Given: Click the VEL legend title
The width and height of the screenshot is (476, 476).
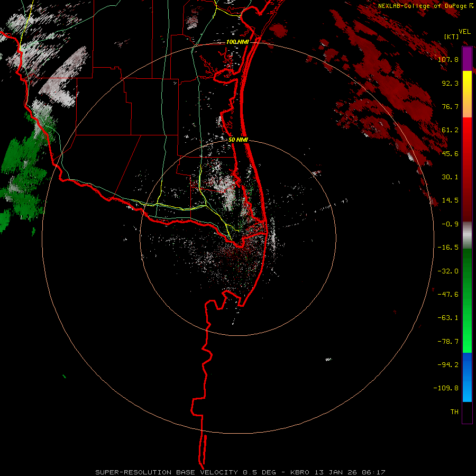Looking at the screenshot, I should pyautogui.click(x=464, y=32).
